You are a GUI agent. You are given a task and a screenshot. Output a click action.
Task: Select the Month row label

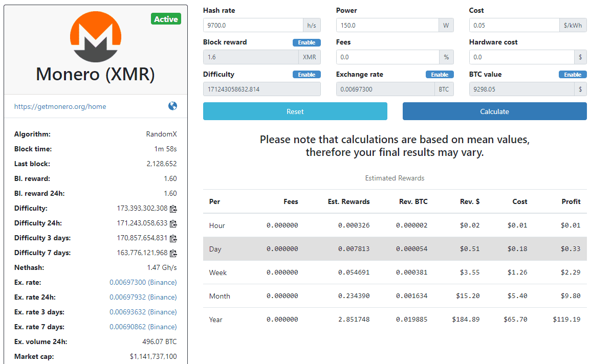[220, 296]
